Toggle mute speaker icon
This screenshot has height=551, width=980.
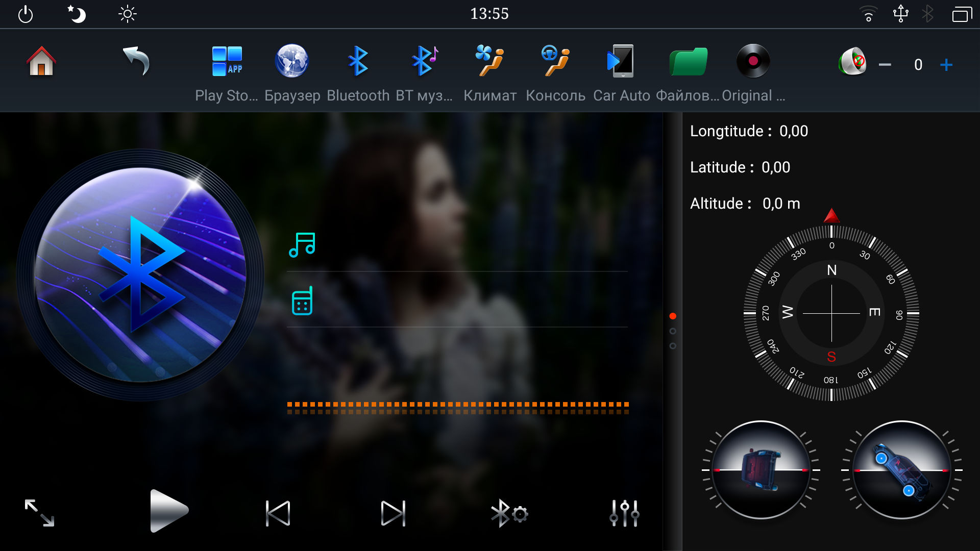[852, 62]
